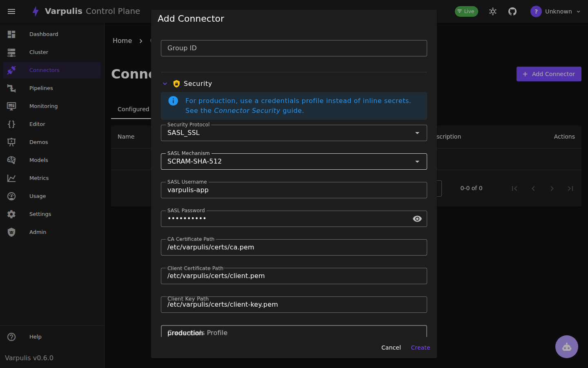Click the Live status indicator

coord(466,11)
